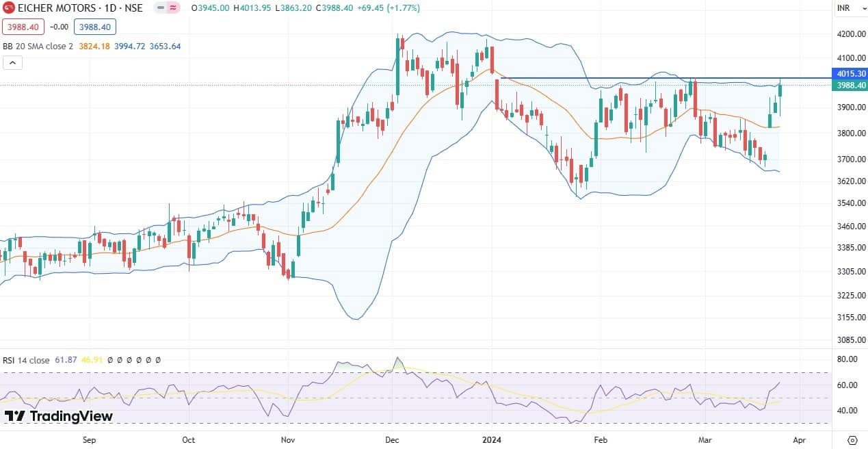The height and width of the screenshot is (449, 868).
Task: Click the red sell price 3988.40 button
Action: (24, 27)
